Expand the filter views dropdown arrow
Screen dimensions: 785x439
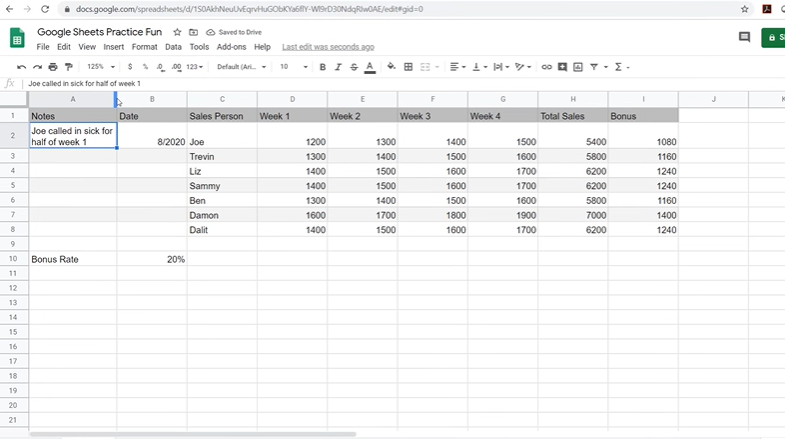605,67
